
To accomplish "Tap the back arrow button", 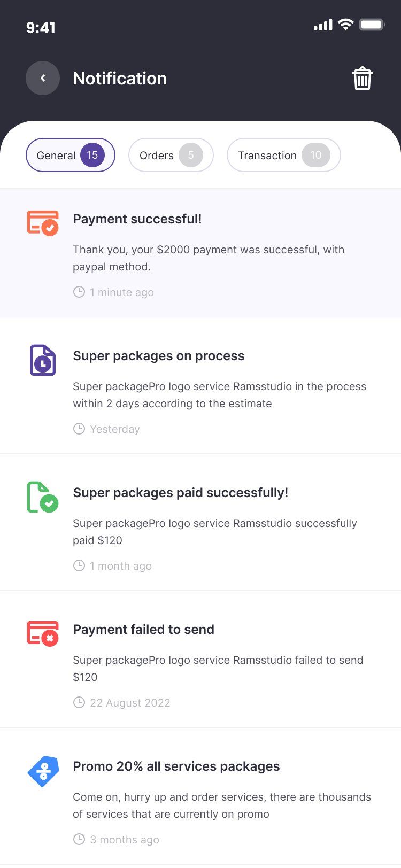I will 43,79.
